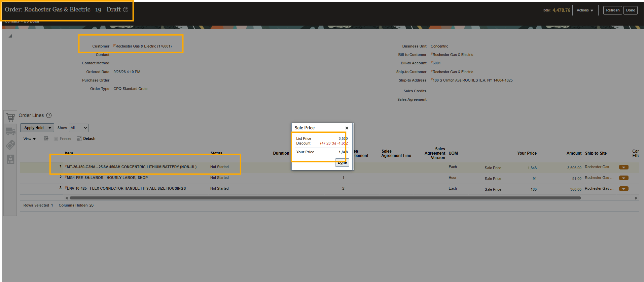Open the price tag sidebar icon
The height and width of the screenshot is (282, 644).
click(x=10, y=145)
